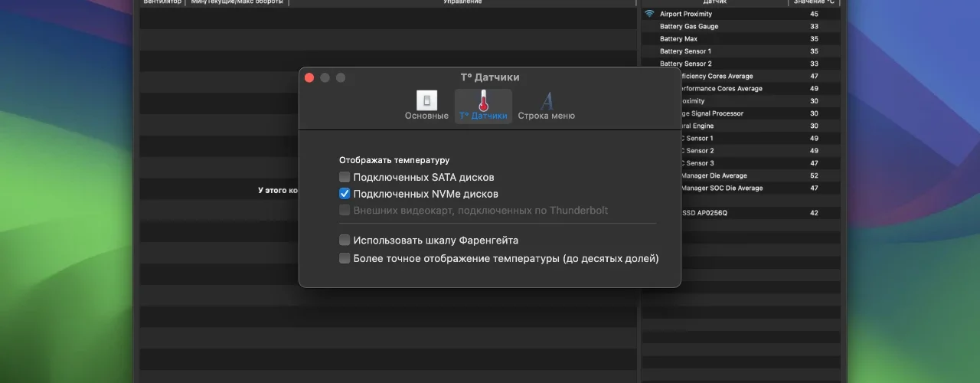Screen dimensions: 980x383
Task: Click the Значение °C column header
Action: (x=814, y=2)
